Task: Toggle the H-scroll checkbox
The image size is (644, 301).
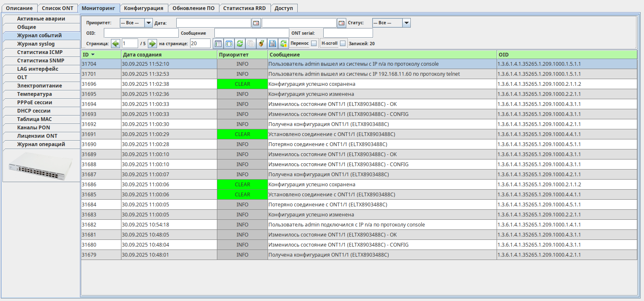Action: 343,44
